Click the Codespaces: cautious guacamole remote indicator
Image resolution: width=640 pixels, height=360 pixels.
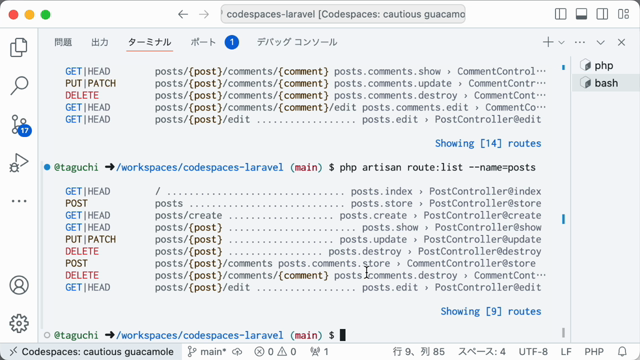[91, 351]
